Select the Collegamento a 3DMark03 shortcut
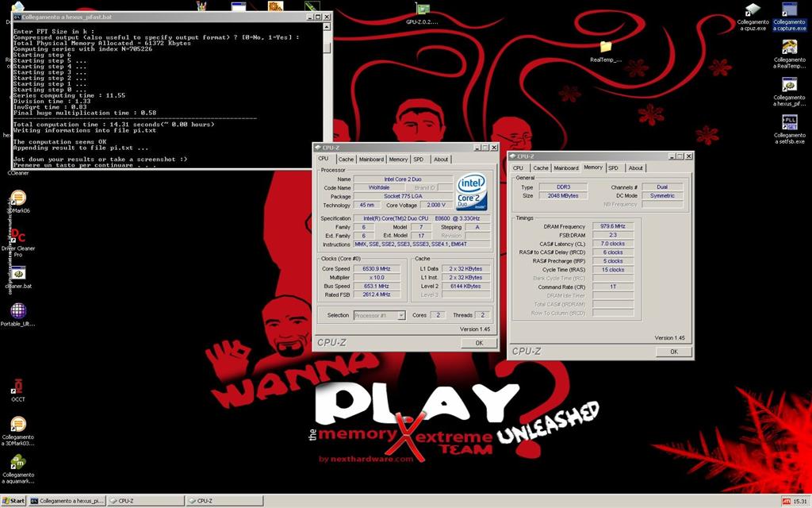Viewport: 812px width, 508px height. click(x=18, y=431)
